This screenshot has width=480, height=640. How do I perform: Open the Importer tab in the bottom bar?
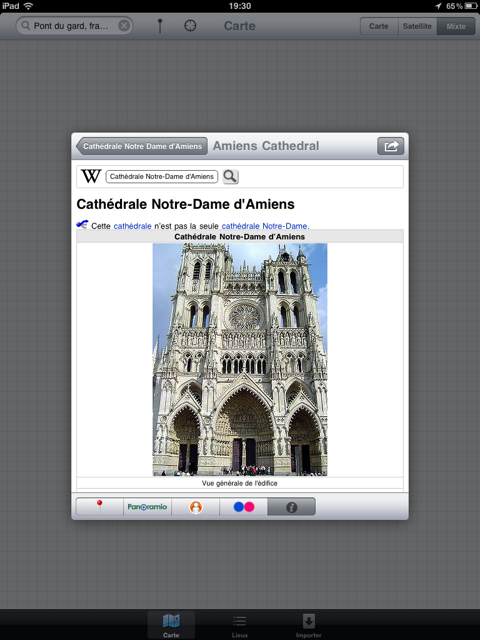tap(309, 626)
